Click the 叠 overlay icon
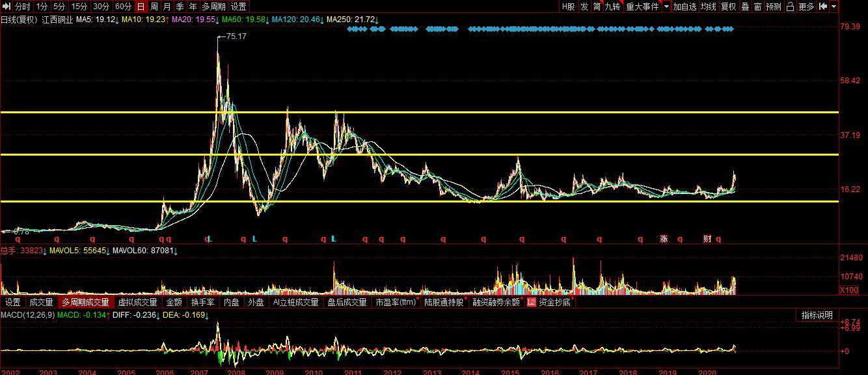Screen dimensions: 868x375 coord(745,7)
